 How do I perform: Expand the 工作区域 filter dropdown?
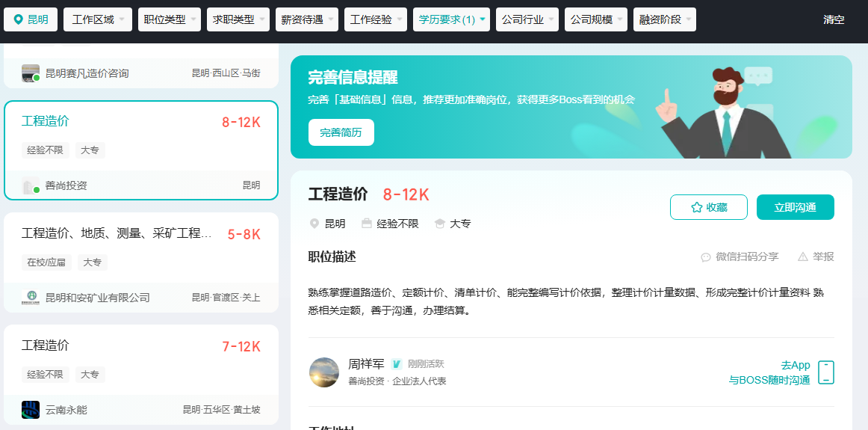pyautogui.click(x=98, y=19)
